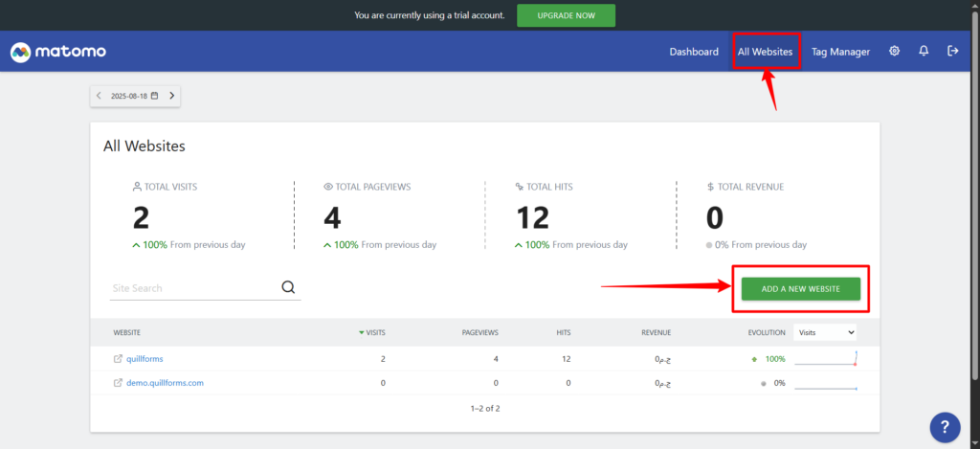Open the Tag Manager menu
The width and height of the screenshot is (980, 449).
tap(840, 52)
